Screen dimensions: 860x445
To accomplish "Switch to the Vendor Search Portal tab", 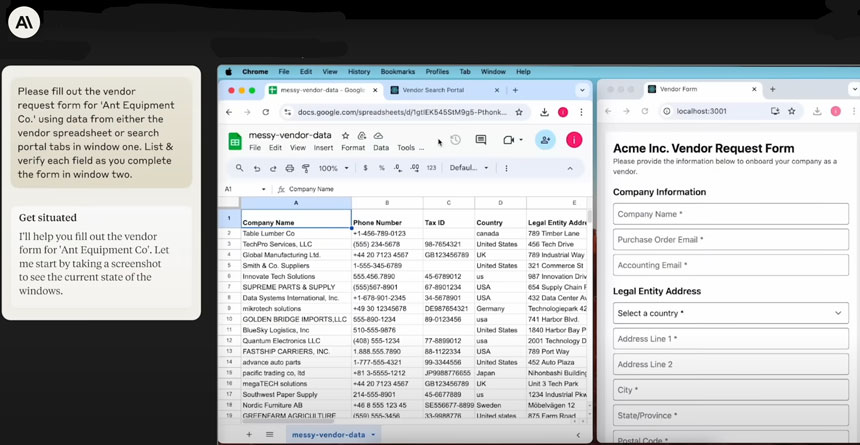I will (x=445, y=90).
